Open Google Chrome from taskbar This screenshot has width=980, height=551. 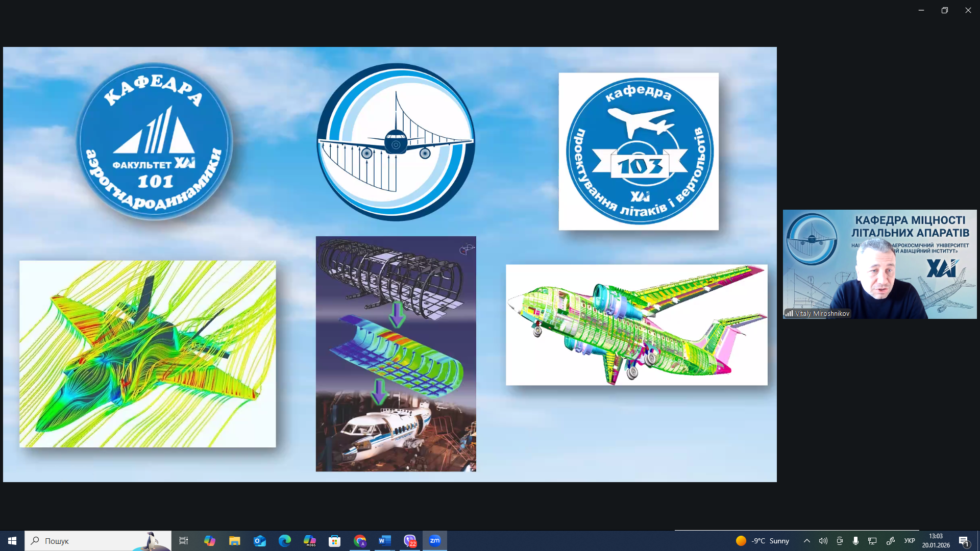click(360, 541)
